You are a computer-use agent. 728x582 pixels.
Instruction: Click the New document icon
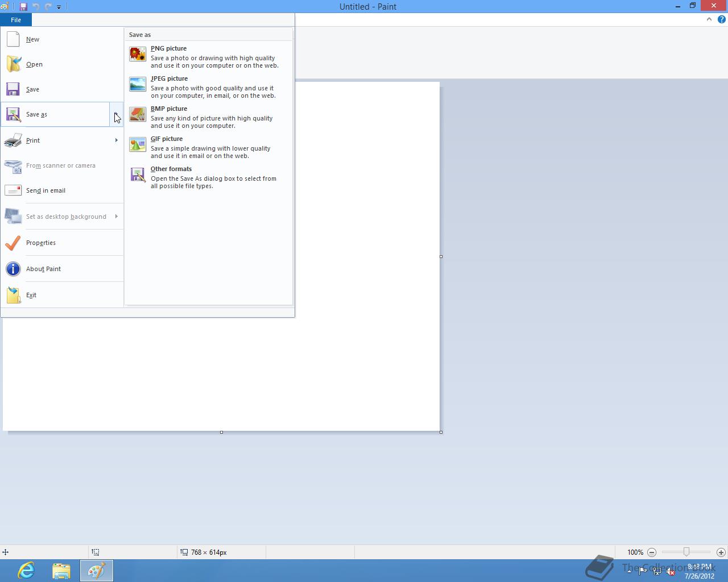coord(13,39)
